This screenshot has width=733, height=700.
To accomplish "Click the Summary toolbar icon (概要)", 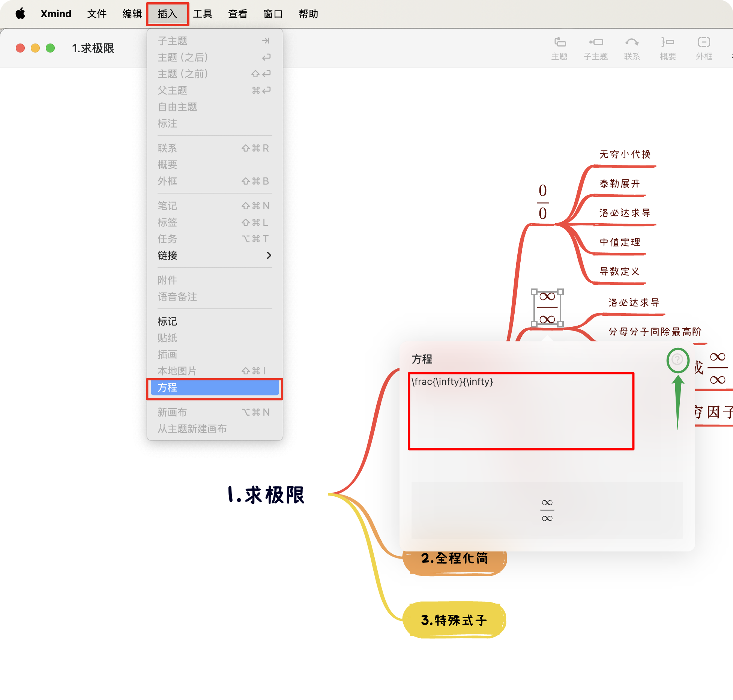I will [x=668, y=48].
